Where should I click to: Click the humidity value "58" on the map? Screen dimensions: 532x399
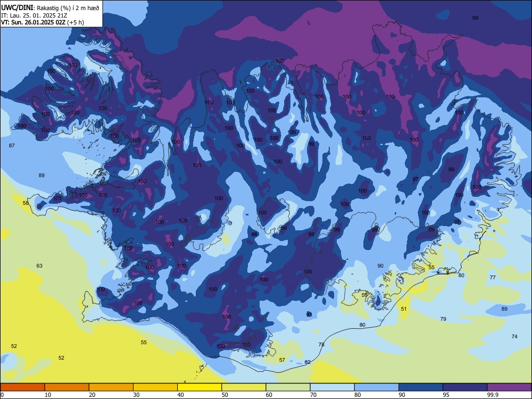[x=26, y=203]
